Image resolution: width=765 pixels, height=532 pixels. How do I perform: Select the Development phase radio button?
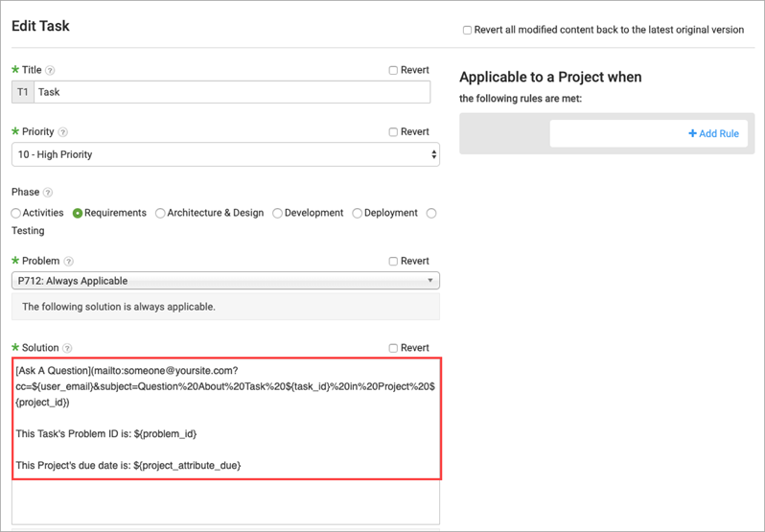click(278, 214)
